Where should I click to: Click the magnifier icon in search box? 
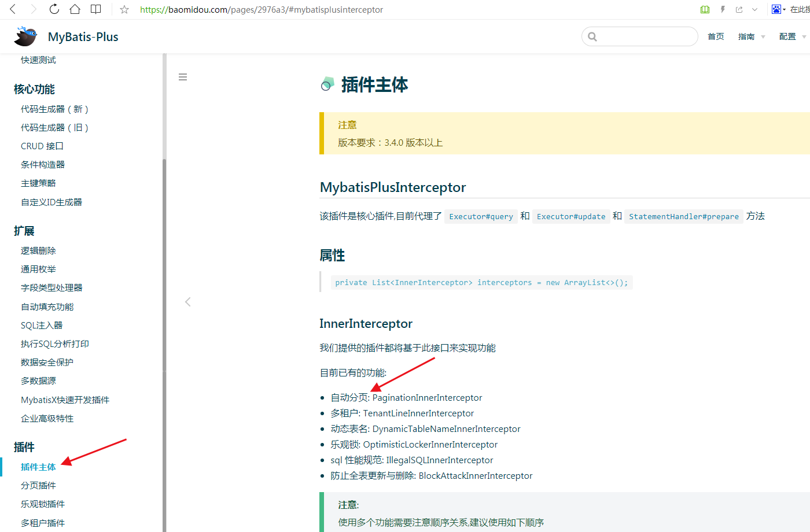(x=592, y=36)
